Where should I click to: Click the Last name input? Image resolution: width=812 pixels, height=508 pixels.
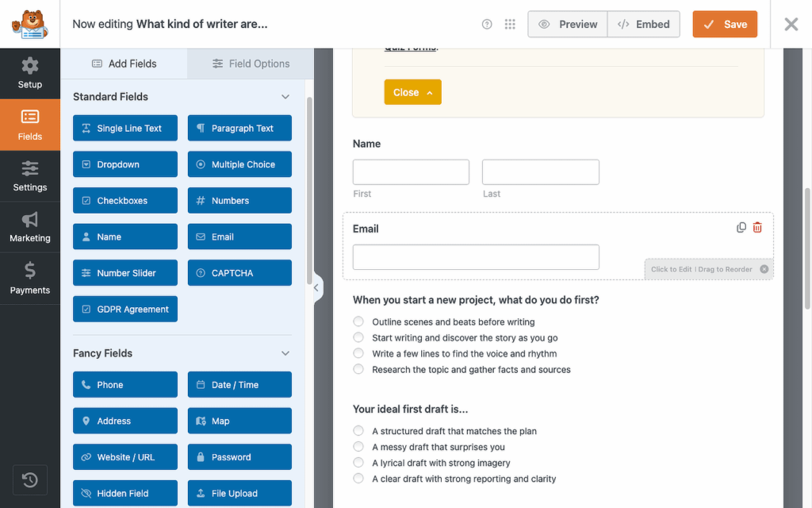coord(541,172)
